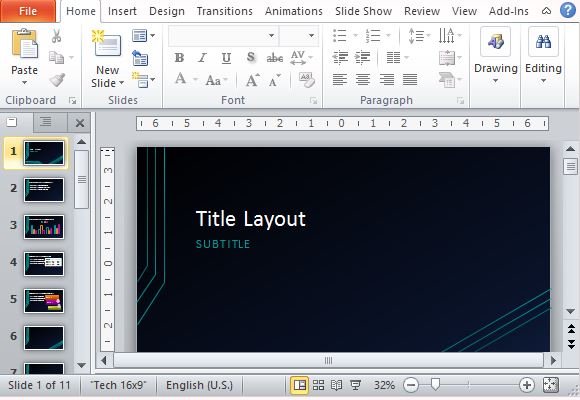Show Slides thumbnail pane tab

pyautogui.click(x=12, y=122)
